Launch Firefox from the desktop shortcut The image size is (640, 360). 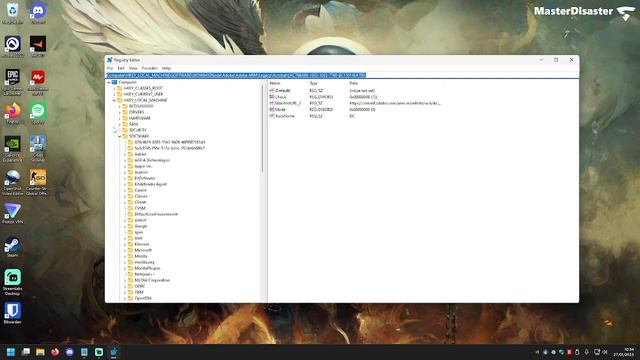12,112
